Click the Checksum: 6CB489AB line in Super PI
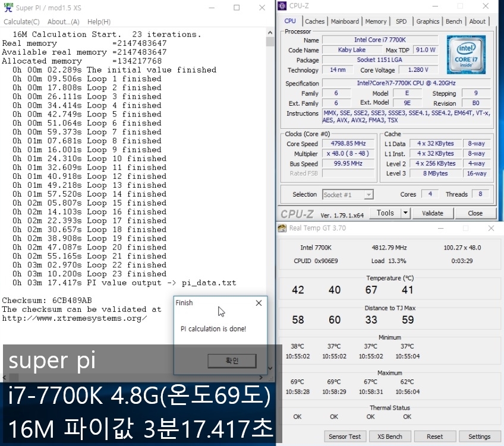504x446 pixels. tap(47, 301)
